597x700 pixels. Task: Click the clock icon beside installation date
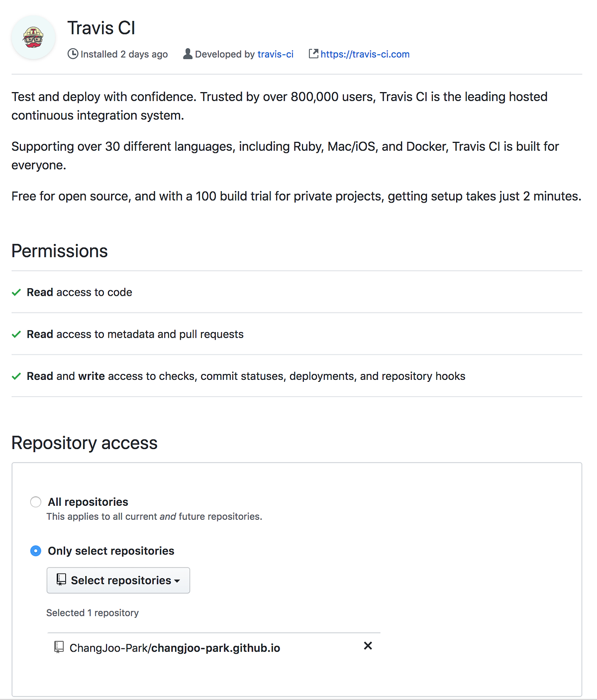pyautogui.click(x=73, y=54)
